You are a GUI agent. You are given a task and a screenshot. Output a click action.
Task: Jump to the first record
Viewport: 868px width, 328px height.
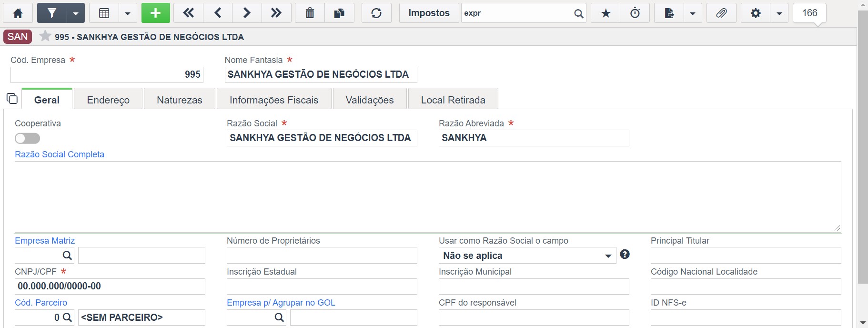(189, 13)
